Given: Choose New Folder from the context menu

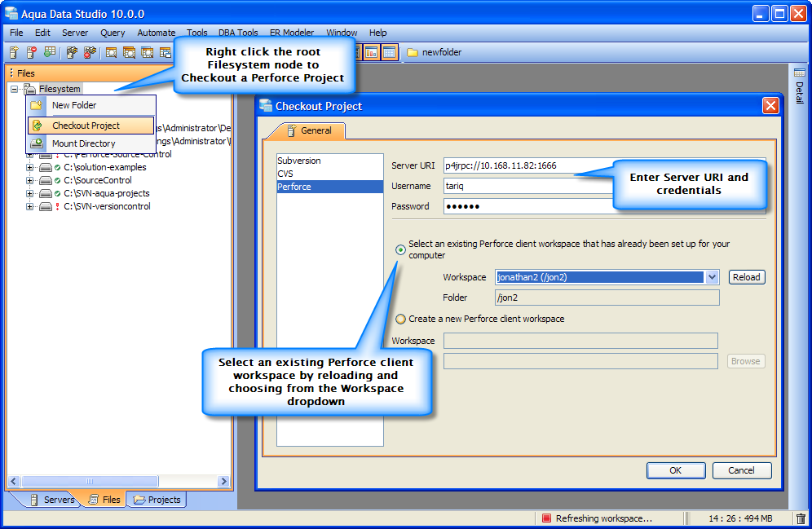Looking at the screenshot, I should click(91, 105).
